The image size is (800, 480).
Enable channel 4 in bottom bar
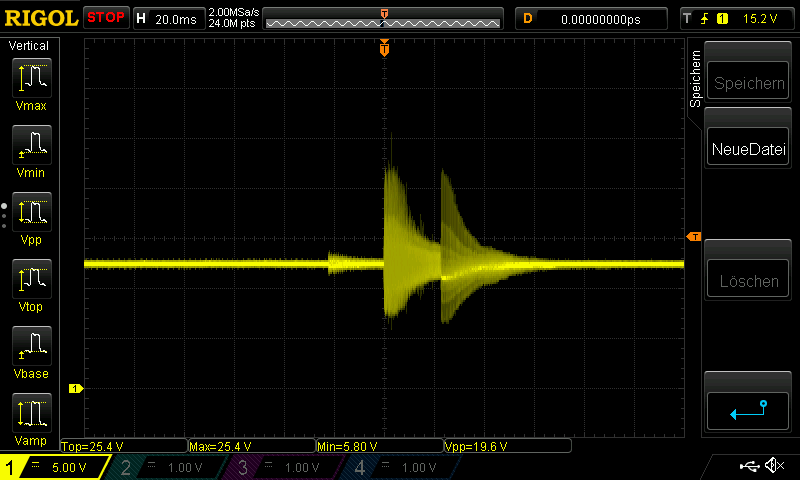pos(398,467)
